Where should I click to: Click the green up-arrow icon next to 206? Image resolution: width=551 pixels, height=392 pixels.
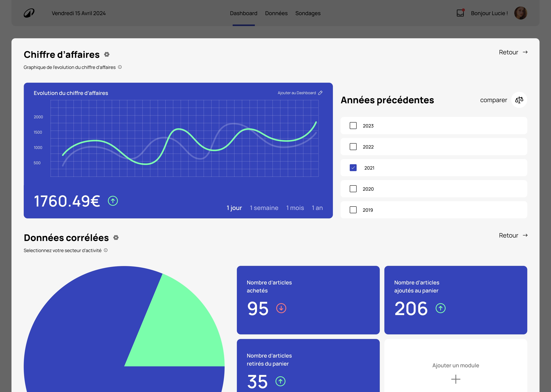coord(440,308)
